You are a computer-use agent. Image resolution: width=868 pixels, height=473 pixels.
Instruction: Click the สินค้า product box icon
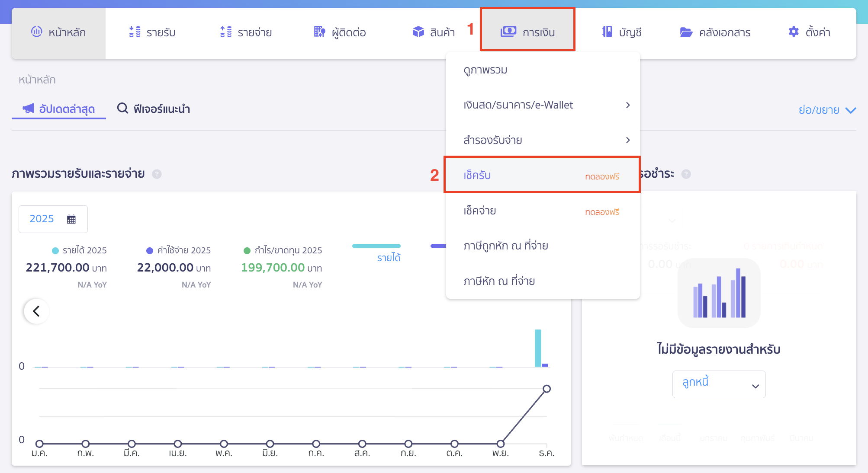click(418, 32)
